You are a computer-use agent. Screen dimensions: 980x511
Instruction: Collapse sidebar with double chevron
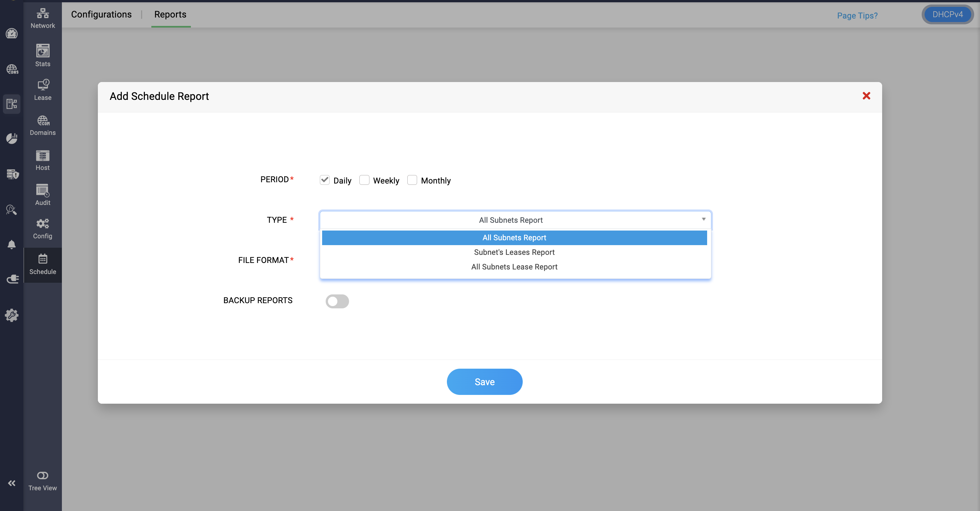(x=12, y=483)
